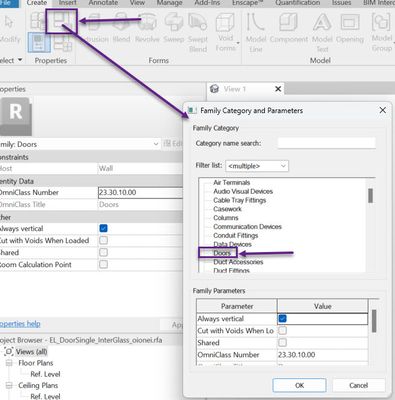The height and width of the screenshot is (400, 395).
Task: Close the Family Category and Parameters dialog
Action: [x=383, y=110]
